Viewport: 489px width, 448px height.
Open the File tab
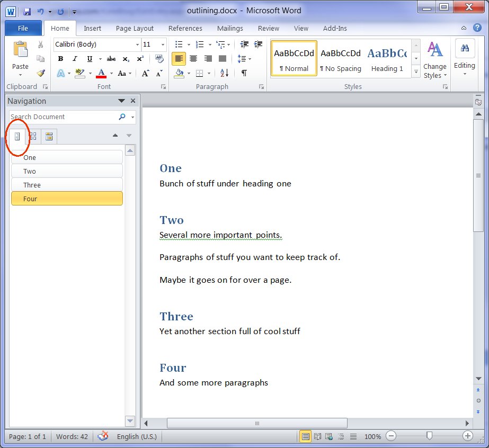pyautogui.click(x=23, y=28)
